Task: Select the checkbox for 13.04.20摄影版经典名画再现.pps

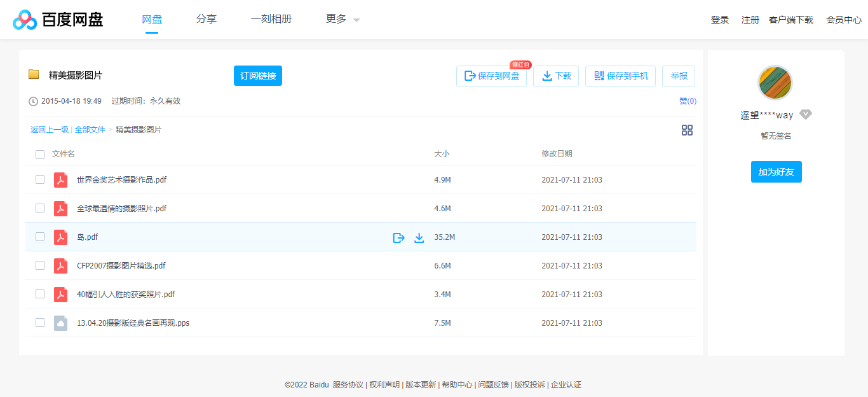Action: (40, 323)
